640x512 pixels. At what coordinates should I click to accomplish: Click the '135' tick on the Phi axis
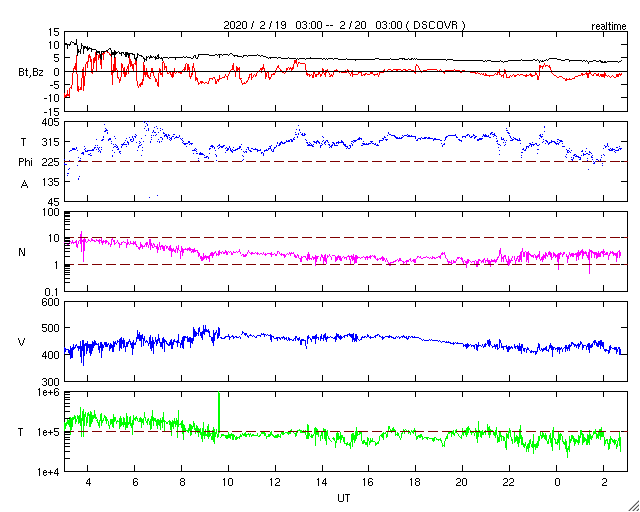pos(51,182)
